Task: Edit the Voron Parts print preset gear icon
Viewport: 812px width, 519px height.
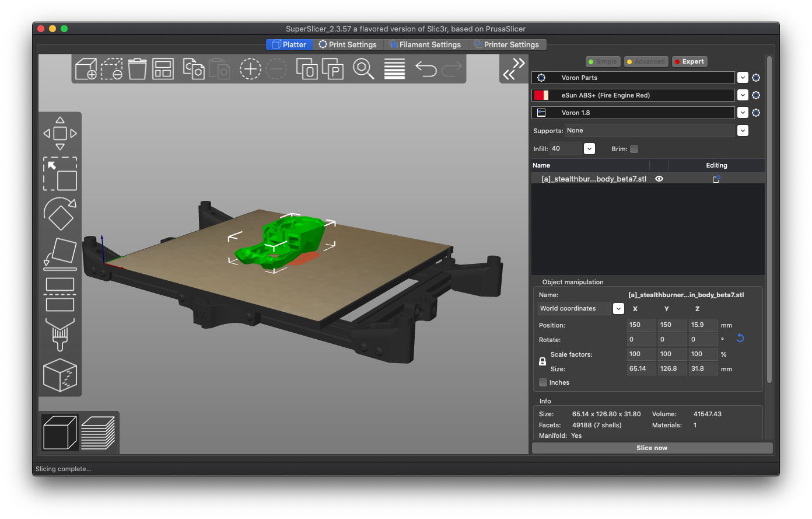Action: (756, 78)
